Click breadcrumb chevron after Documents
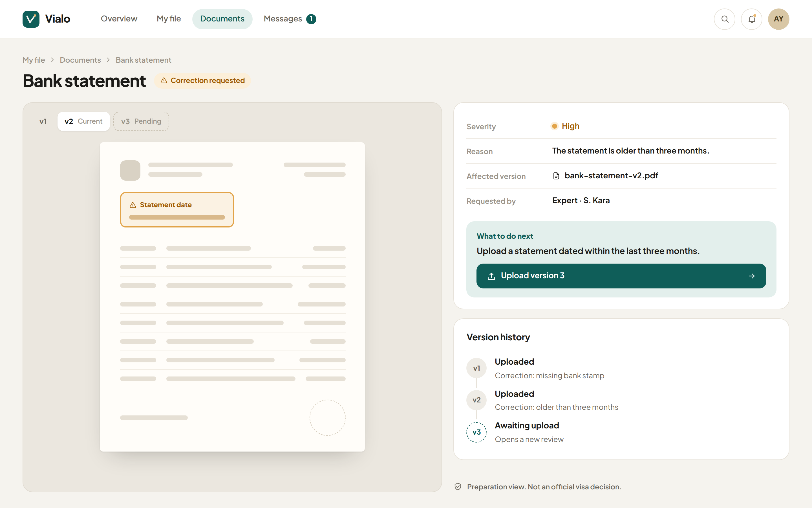The width and height of the screenshot is (812, 508). (108, 60)
